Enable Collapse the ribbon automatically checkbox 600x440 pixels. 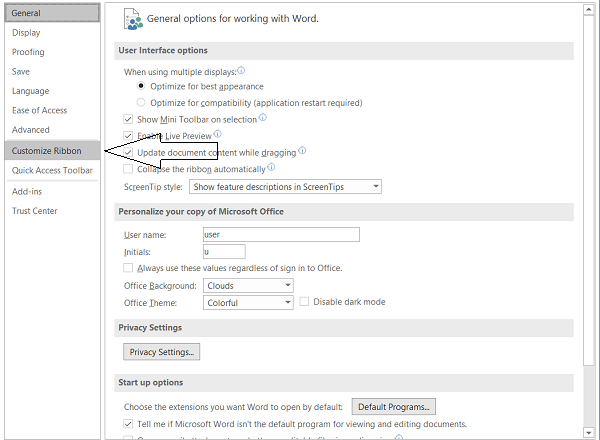click(x=128, y=169)
